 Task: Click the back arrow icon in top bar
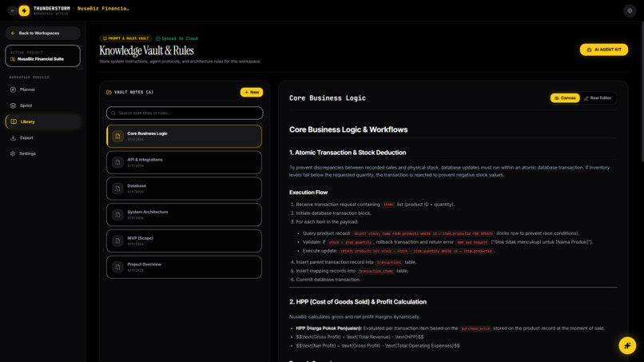point(12,10)
